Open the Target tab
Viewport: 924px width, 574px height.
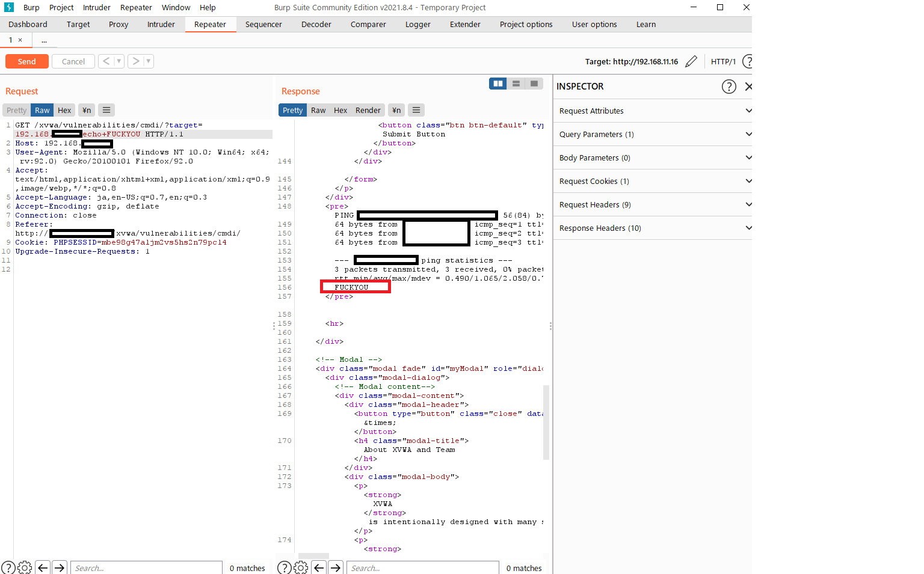[x=78, y=24]
